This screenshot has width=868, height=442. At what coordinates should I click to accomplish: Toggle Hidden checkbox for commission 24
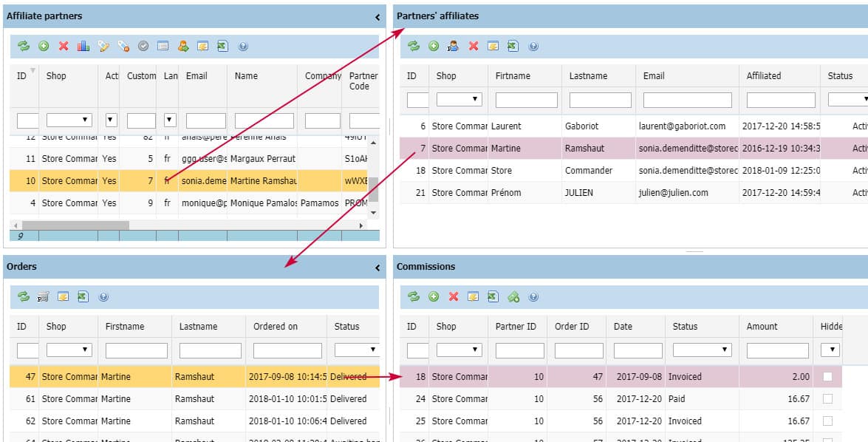(x=827, y=399)
